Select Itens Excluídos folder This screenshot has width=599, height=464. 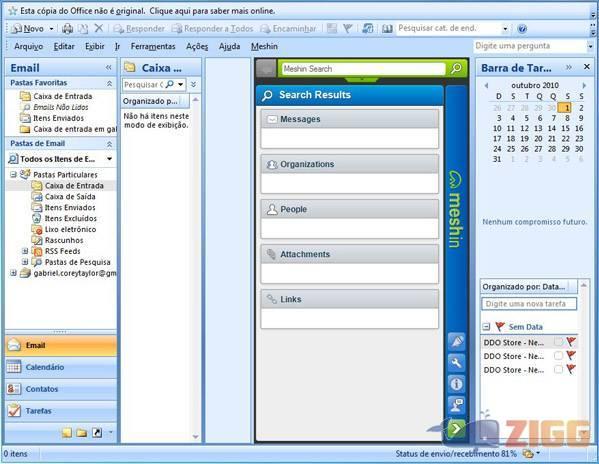(x=70, y=218)
